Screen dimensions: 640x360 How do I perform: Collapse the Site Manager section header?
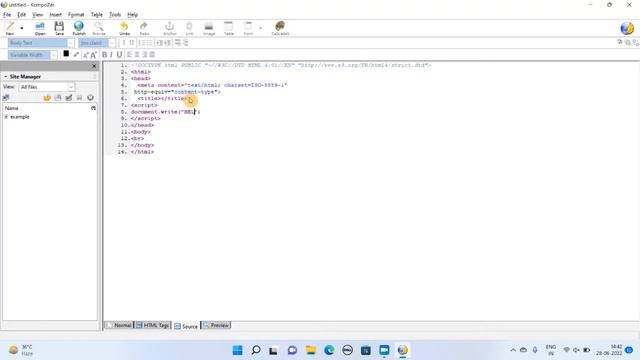[6, 77]
